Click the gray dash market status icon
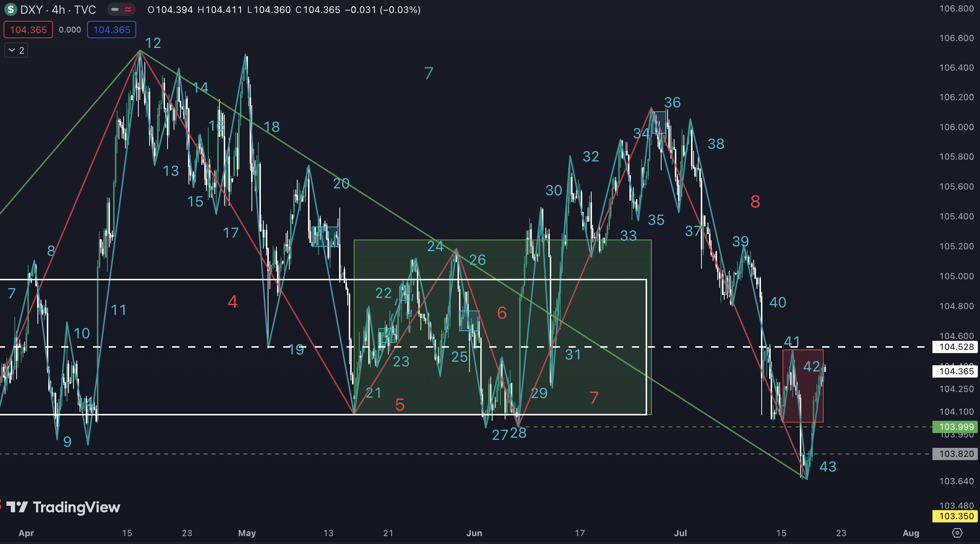The image size is (980, 544). (x=115, y=9)
